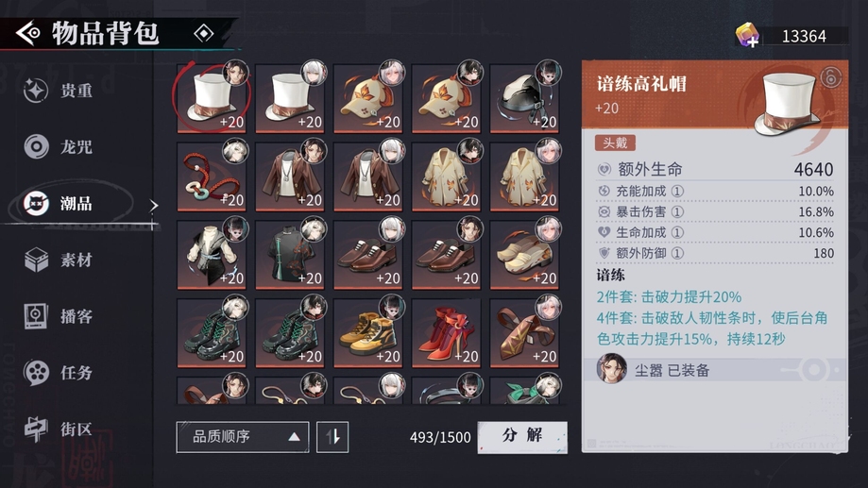Open the 品质顺序 sort dropdown
Viewport: 868px width, 488px height.
243,437
